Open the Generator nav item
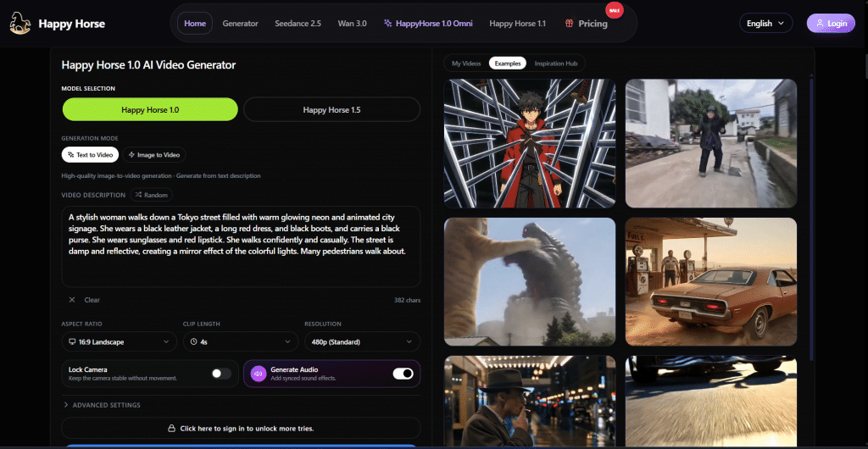This screenshot has width=868, height=449. [240, 24]
